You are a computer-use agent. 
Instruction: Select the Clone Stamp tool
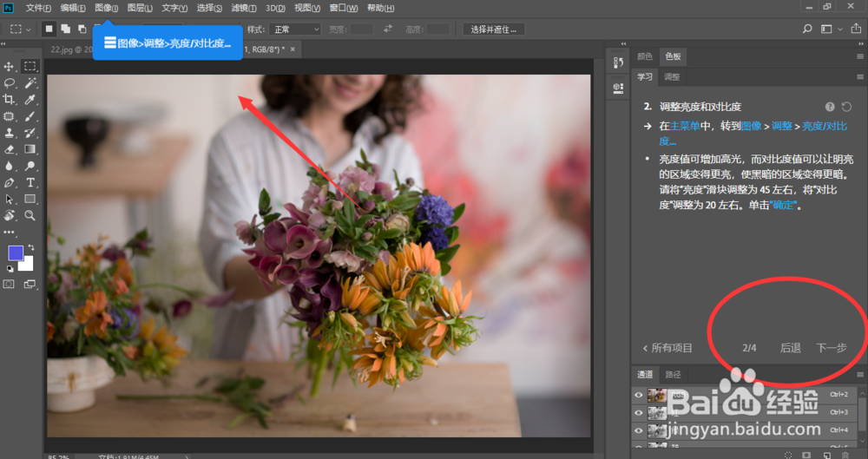(x=9, y=133)
